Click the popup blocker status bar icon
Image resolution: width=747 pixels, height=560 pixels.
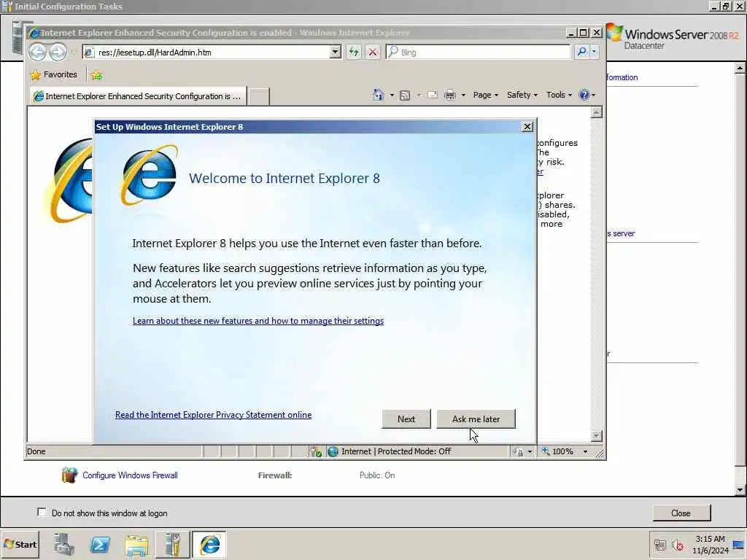click(x=315, y=451)
